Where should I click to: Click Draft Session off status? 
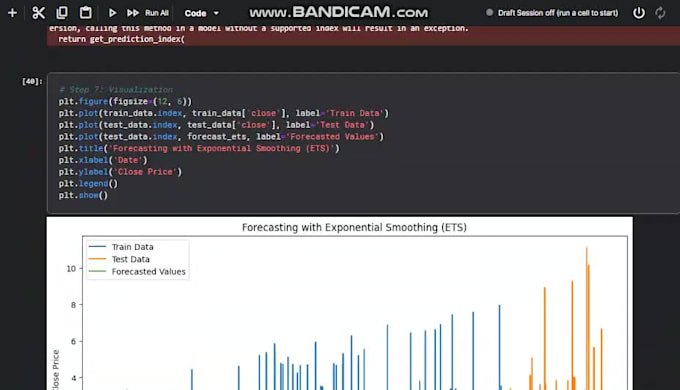552,13
